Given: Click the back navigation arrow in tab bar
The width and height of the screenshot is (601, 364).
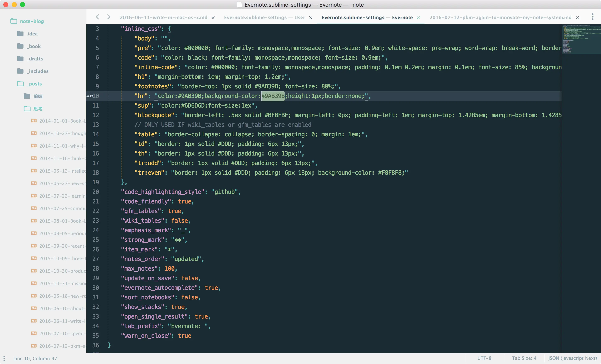Looking at the screenshot, I should [97, 17].
